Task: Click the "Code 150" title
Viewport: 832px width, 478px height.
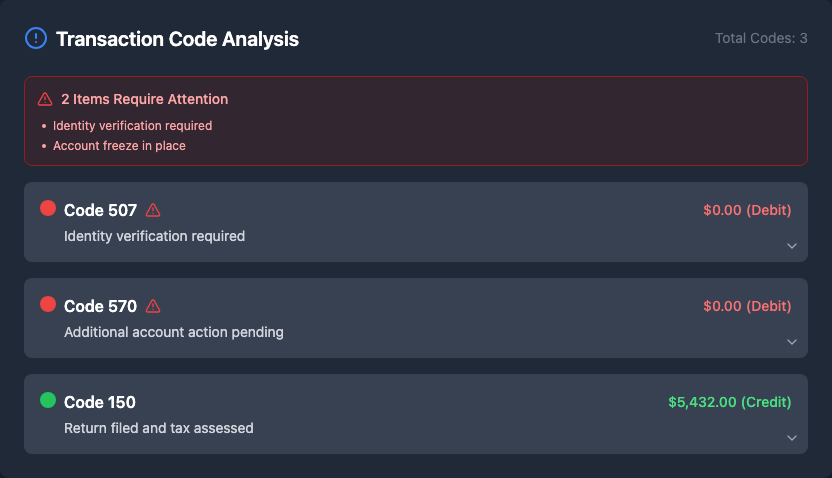Action: [x=100, y=402]
